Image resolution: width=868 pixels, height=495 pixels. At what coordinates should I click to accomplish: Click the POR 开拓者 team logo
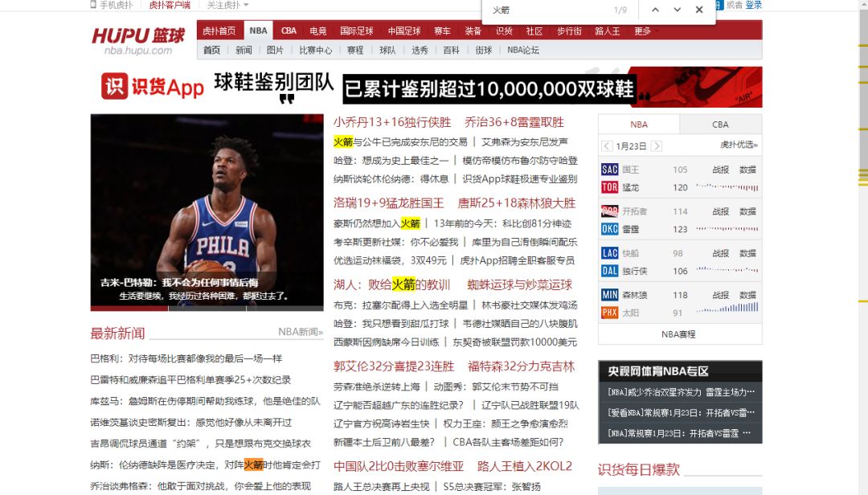609,211
